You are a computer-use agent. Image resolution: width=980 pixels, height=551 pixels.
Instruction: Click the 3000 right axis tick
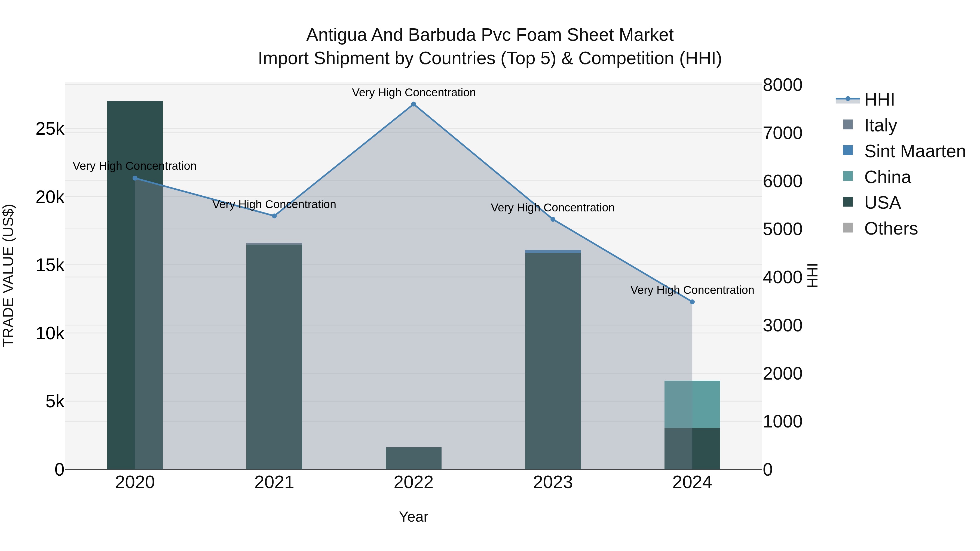[x=783, y=325]
